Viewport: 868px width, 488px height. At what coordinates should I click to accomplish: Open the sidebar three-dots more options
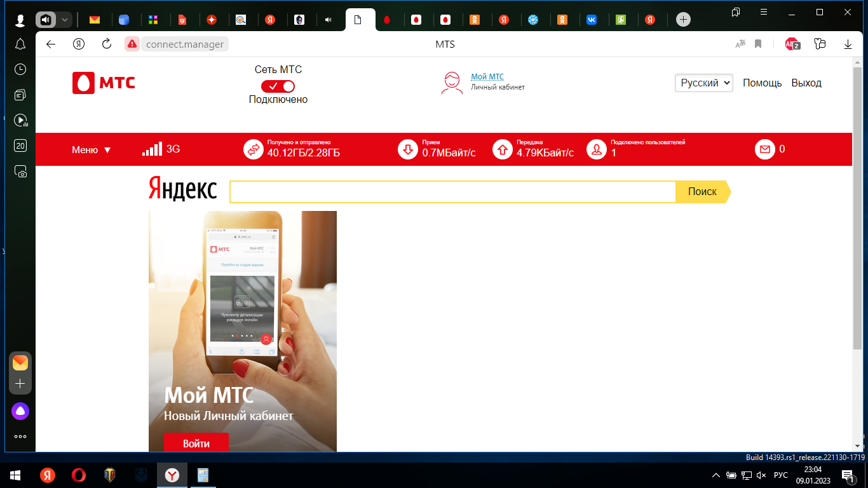click(20, 437)
